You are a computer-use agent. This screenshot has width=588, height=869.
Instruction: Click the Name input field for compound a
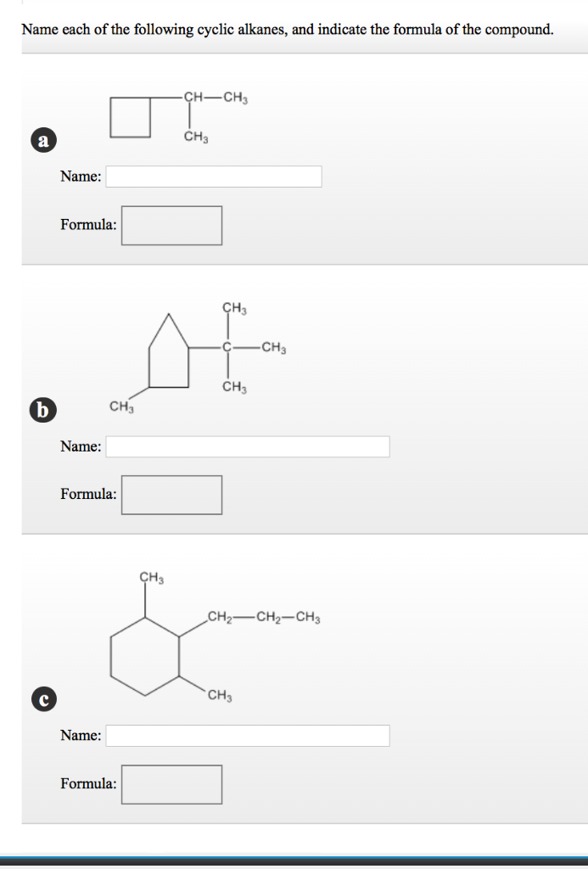(x=212, y=177)
